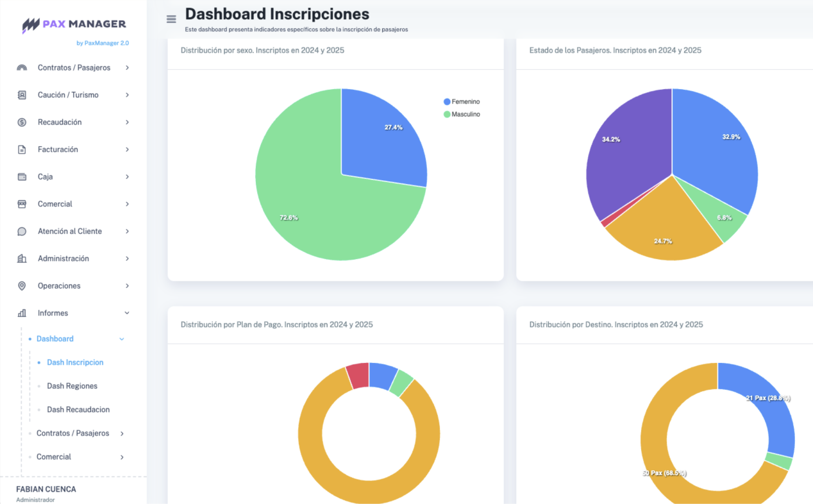Image resolution: width=813 pixels, height=504 pixels.
Task: Click the Contratos / Pasajeros rainbow icon
Action: click(22, 68)
